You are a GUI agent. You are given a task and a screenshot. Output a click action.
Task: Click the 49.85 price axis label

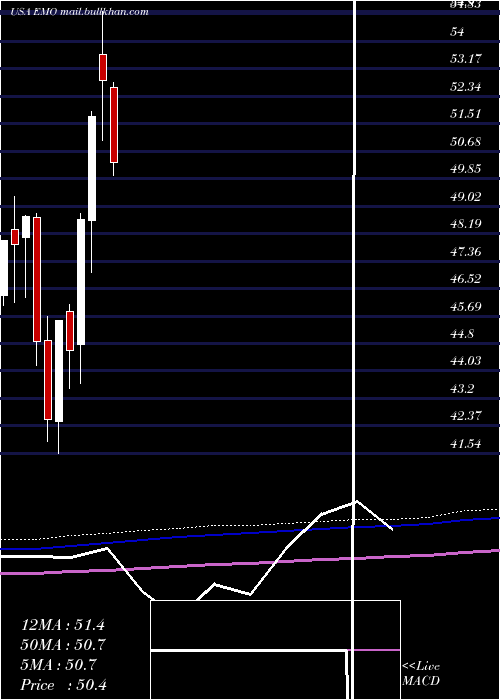click(x=466, y=169)
